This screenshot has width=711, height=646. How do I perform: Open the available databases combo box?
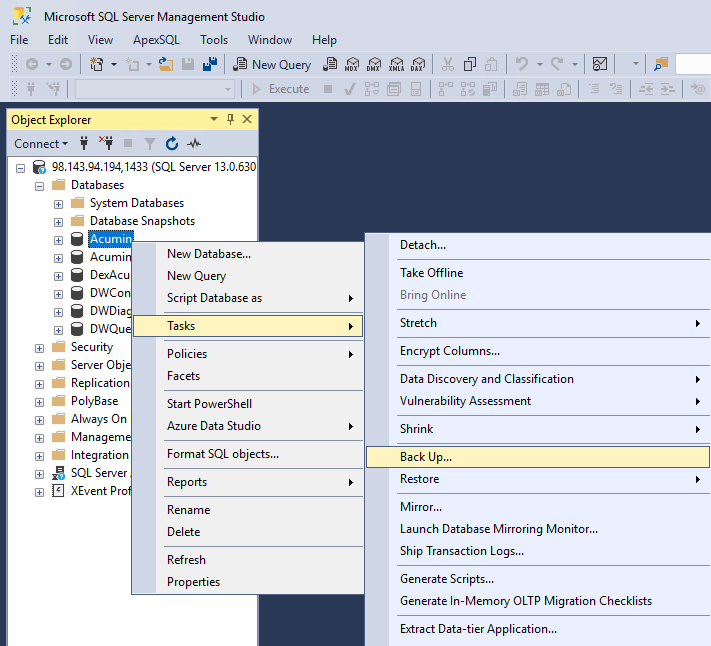155,89
